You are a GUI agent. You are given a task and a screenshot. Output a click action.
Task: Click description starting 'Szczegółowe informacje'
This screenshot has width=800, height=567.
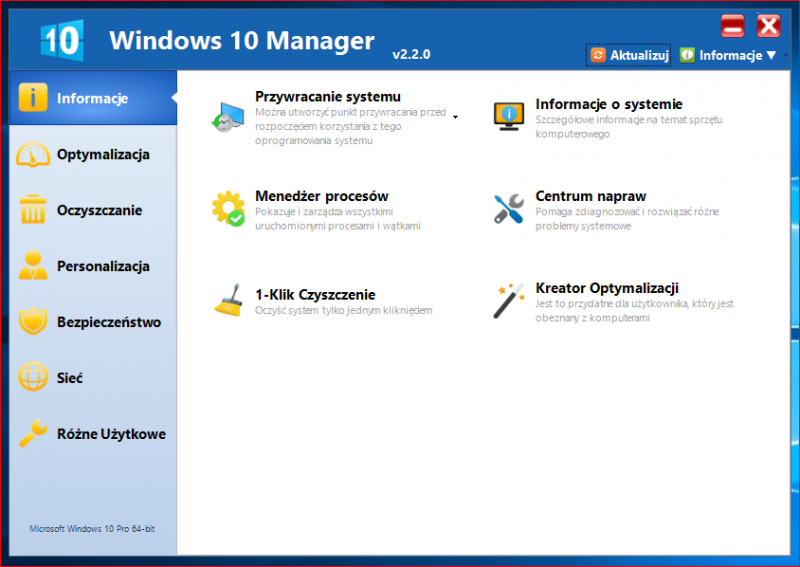(x=629, y=127)
